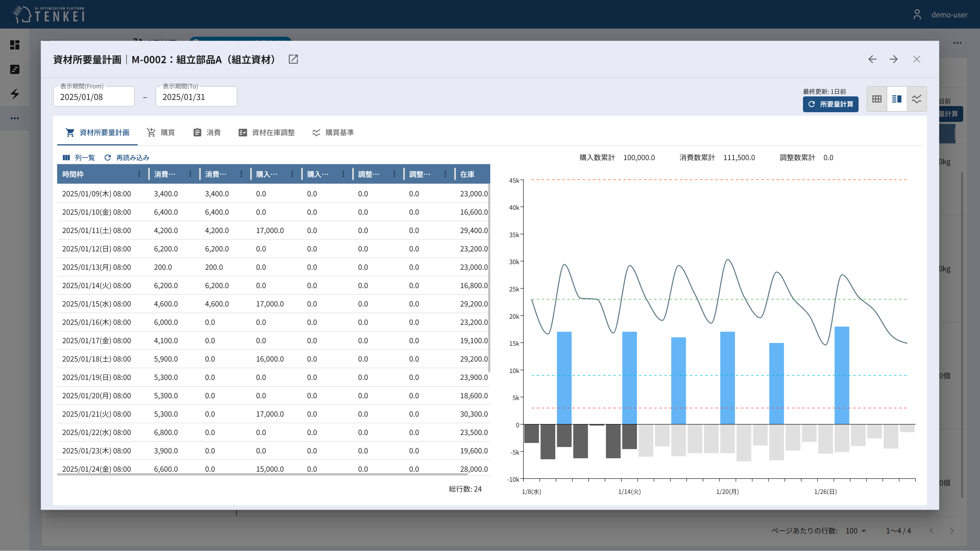Open plan in new window icon
The image size is (980, 551).
click(x=293, y=59)
